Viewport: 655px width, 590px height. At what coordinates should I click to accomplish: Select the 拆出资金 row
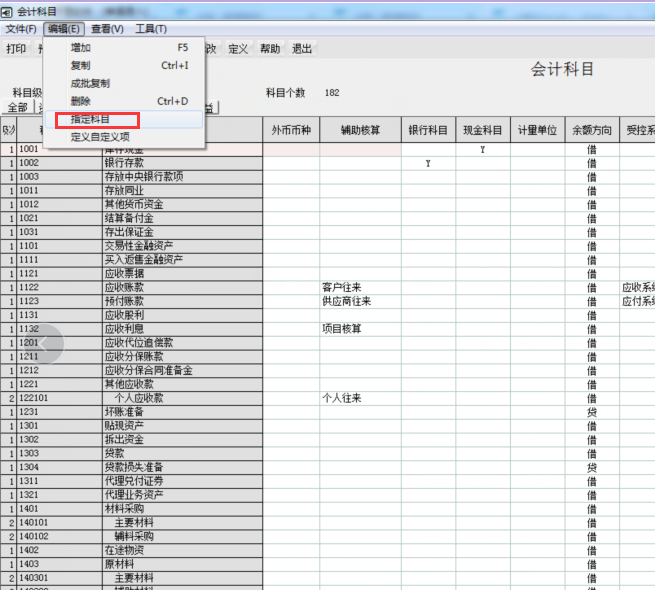coord(182,439)
